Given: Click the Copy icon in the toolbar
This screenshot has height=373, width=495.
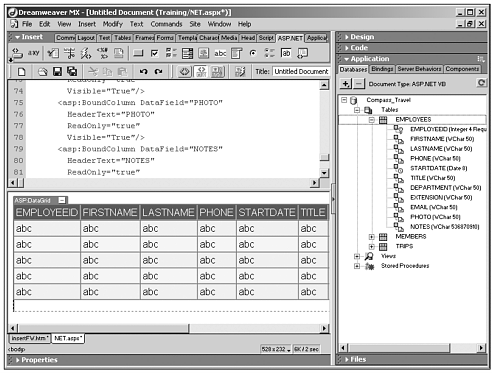Looking at the screenshot, I should coord(108,71).
